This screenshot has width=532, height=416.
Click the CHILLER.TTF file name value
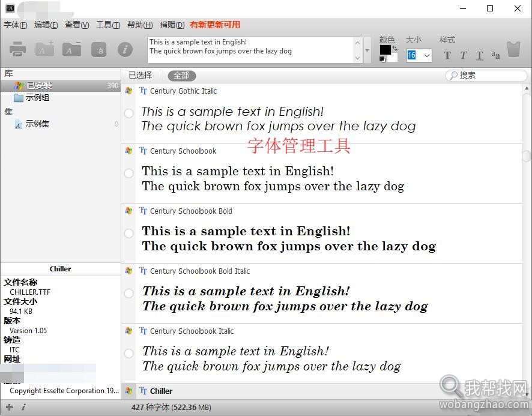(30, 292)
